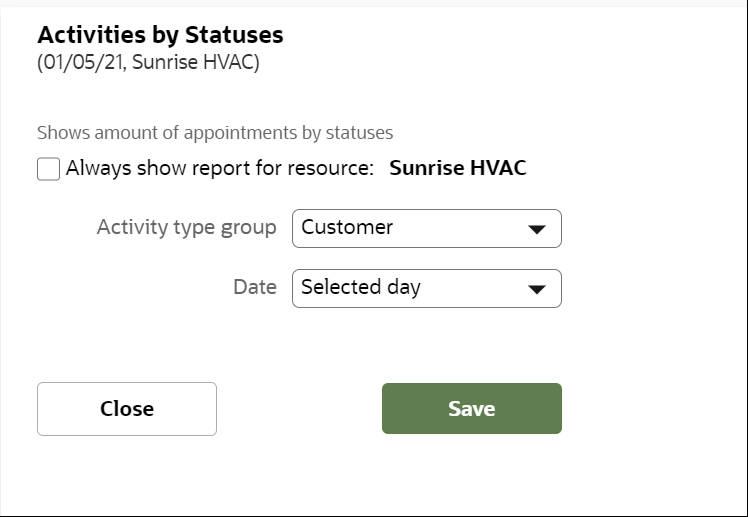Image resolution: width=748 pixels, height=517 pixels.
Task: Click the 'Always show report for resource:' label
Action: pyautogui.click(x=220, y=168)
